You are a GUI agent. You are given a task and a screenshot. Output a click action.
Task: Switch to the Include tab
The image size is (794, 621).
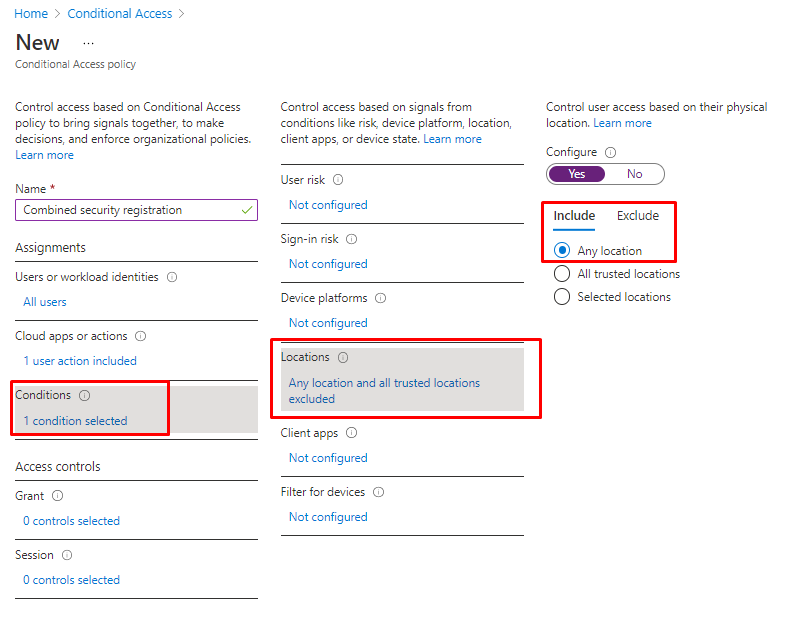(x=574, y=216)
